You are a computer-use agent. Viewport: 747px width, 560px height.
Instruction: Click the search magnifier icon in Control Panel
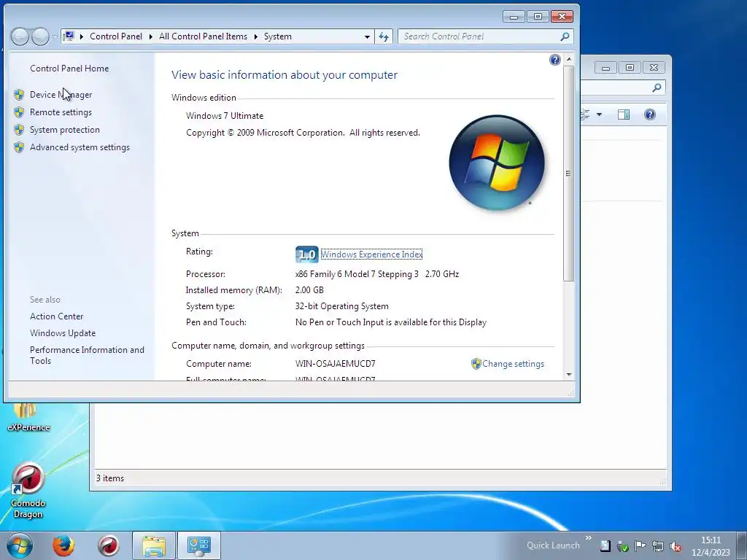(x=565, y=36)
